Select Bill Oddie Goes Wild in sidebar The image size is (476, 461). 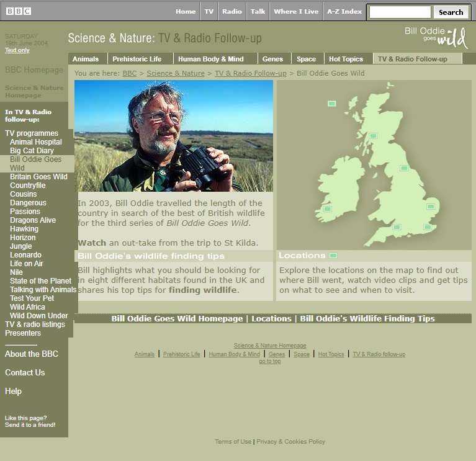[36, 164]
